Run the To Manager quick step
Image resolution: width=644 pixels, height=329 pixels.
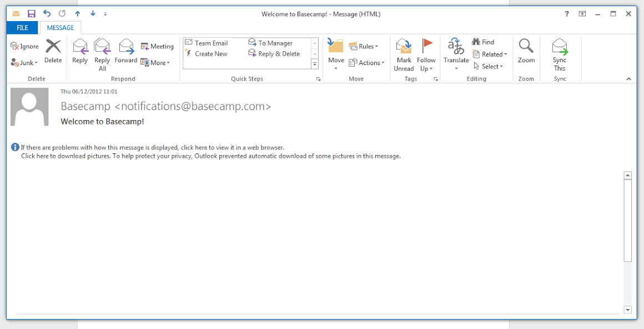[270, 43]
